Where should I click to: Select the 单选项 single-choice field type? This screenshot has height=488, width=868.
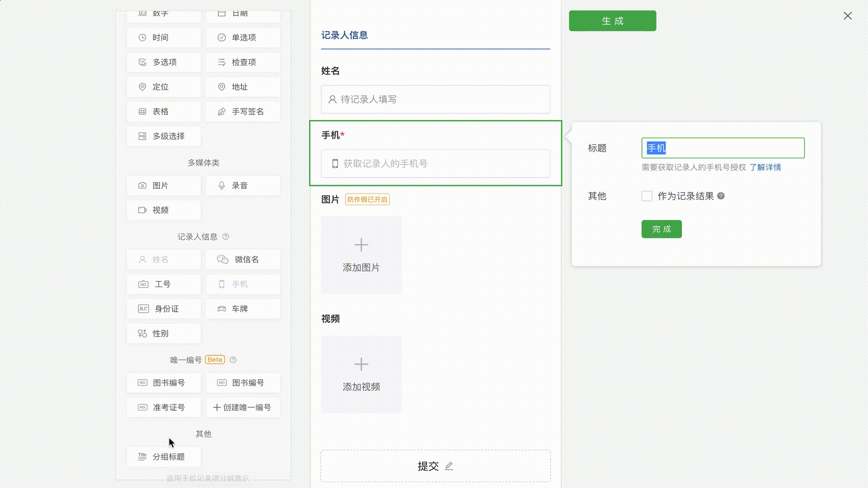tap(243, 38)
